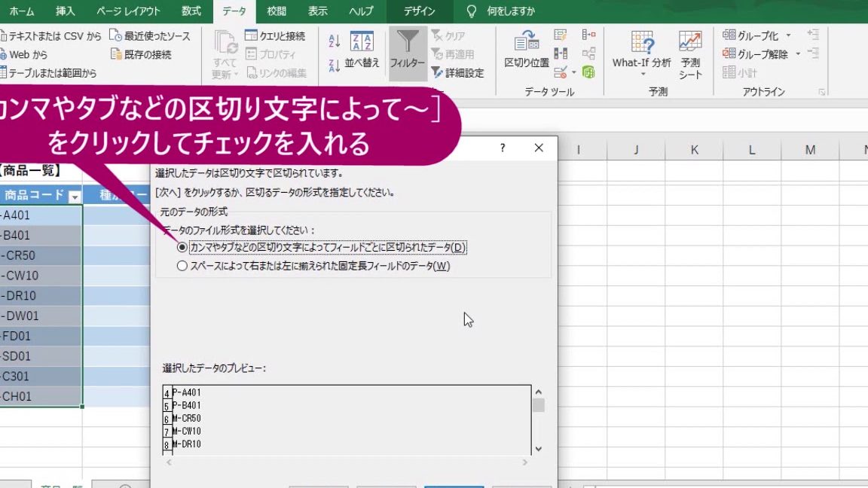
Task: Click the テーブルまたは範囲から button
Action: tap(48, 72)
